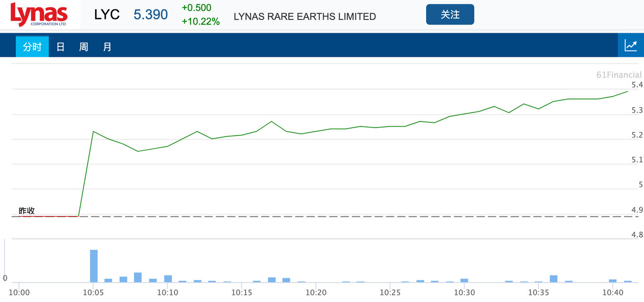Switch to the 周 weekly tab

(83, 46)
